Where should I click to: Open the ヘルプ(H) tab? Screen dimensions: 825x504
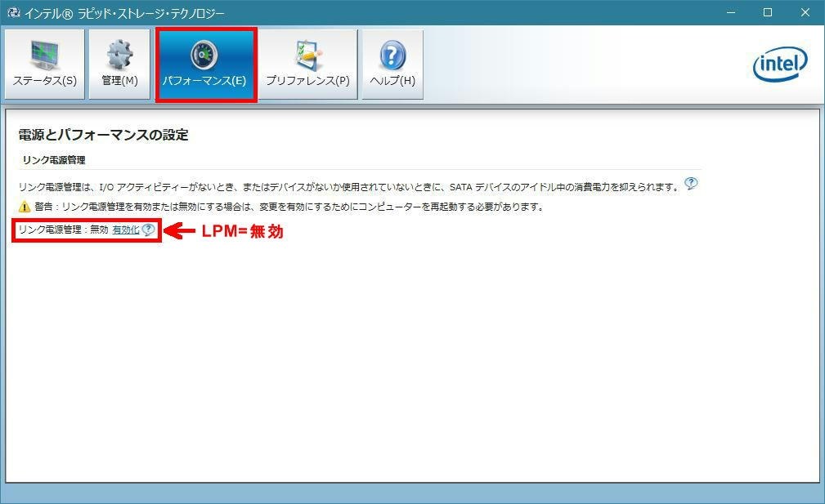(x=392, y=64)
